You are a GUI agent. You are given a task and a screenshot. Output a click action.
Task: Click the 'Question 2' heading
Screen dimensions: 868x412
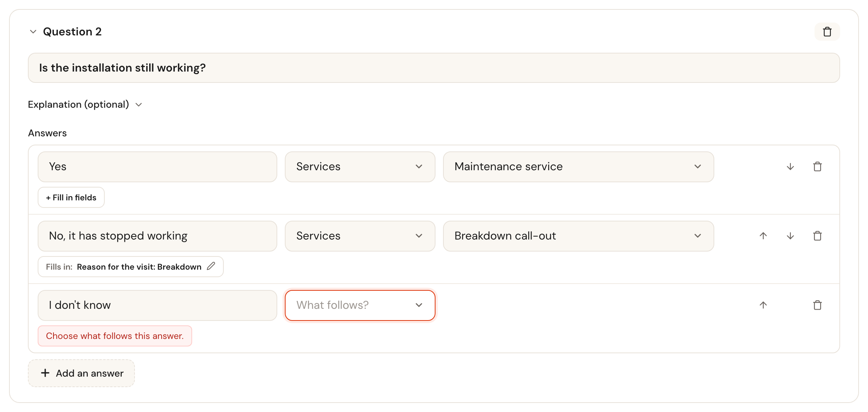72,32
